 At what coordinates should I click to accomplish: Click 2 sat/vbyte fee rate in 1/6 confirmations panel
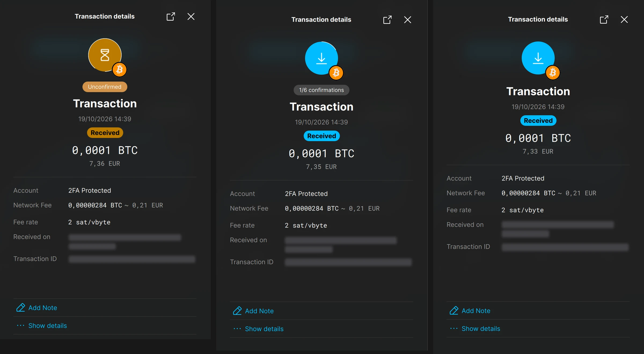306,225
